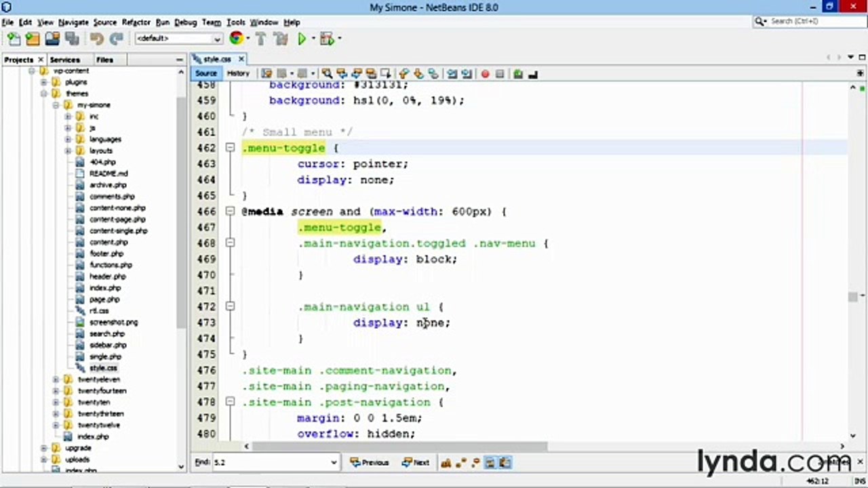
Task: Expand the languages folder node
Action: (x=68, y=139)
